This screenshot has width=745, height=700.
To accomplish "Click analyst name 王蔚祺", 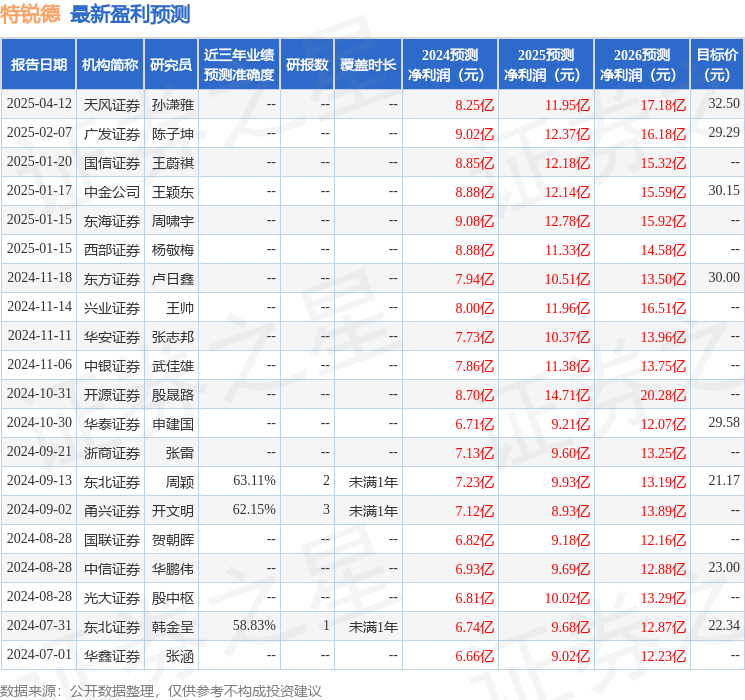I will 172,163.
